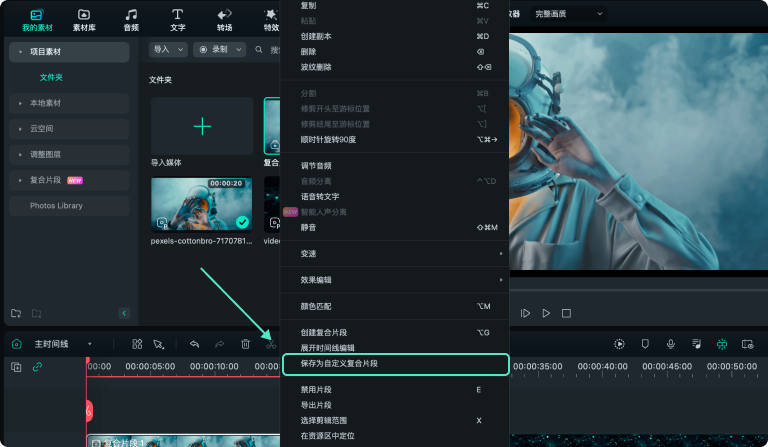Choose 静音 mute in context menu
This screenshot has height=447, width=768.
click(x=395, y=228)
